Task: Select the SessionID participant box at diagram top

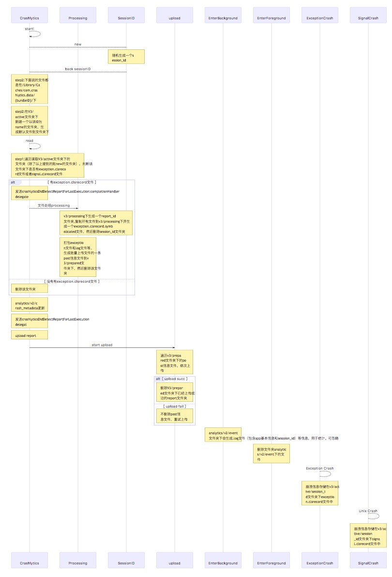Action: tap(126, 15)
